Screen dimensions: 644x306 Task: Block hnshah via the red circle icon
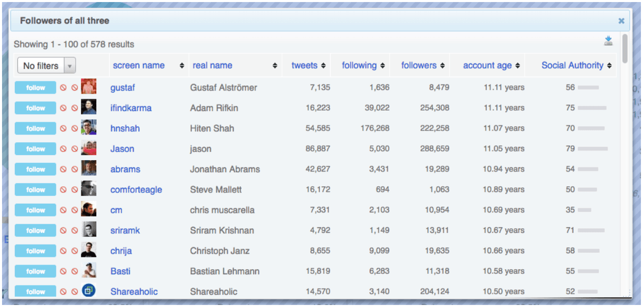point(63,128)
